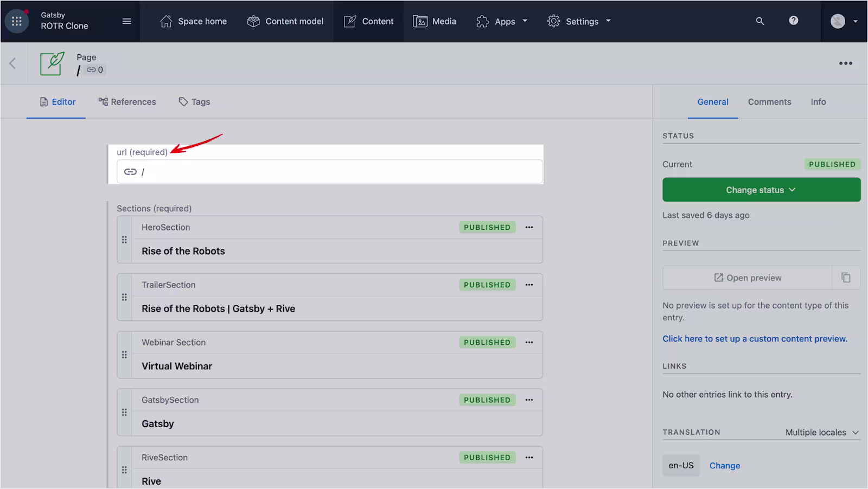The image size is (868, 489).
Task: Click the Change status button
Action: pos(761,190)
